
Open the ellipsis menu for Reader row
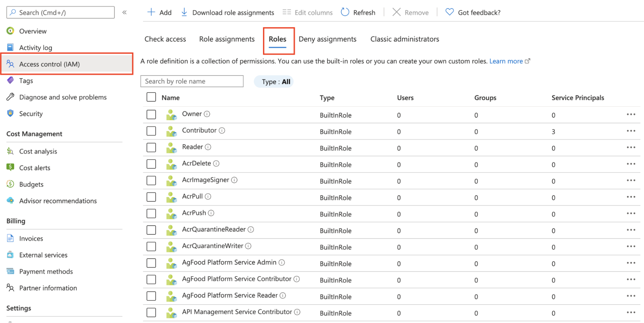[631, 147]
